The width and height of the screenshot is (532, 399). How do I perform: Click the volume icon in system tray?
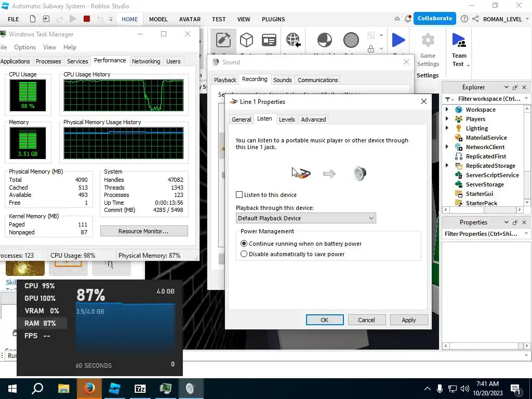click(465, 389)
